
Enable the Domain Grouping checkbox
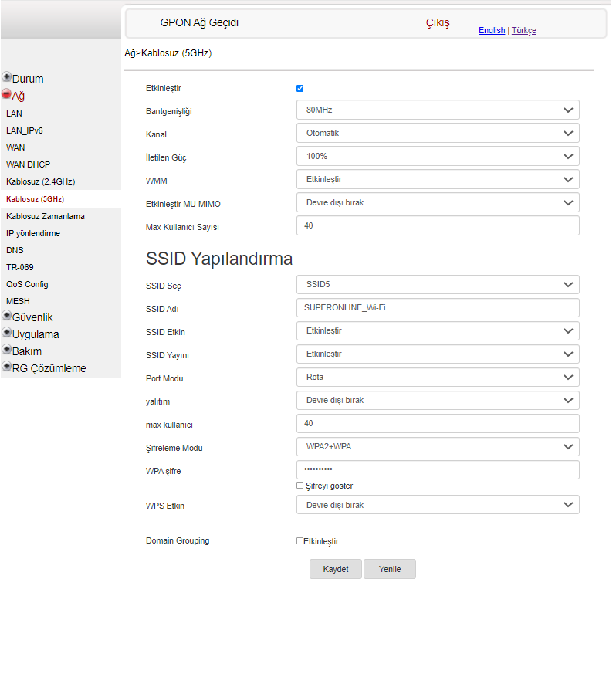tap(300, 541)
